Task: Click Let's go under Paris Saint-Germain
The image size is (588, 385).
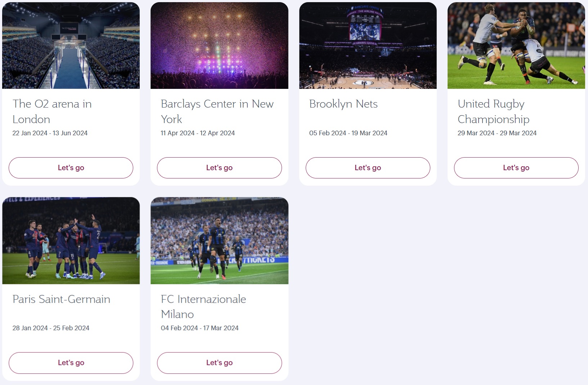Action: point(71,363)
